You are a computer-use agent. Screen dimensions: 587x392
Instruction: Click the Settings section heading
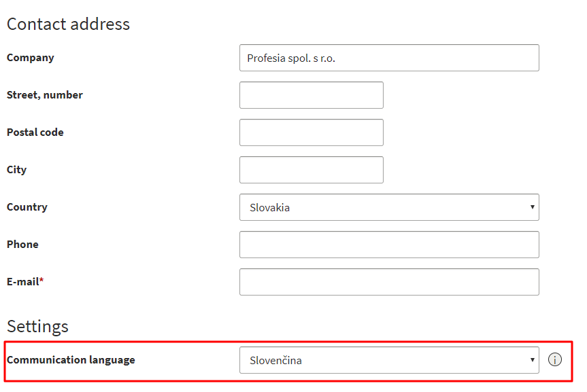(x=37, y=327)
